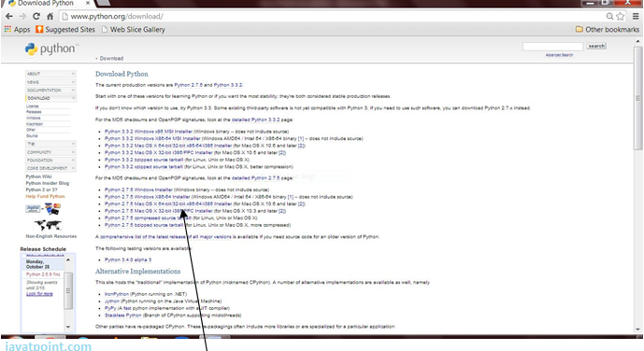The width and height of the screenshot is (644, 351).
Task: Click the Download breadcrumb below the logo
Action: click(111, 58)
